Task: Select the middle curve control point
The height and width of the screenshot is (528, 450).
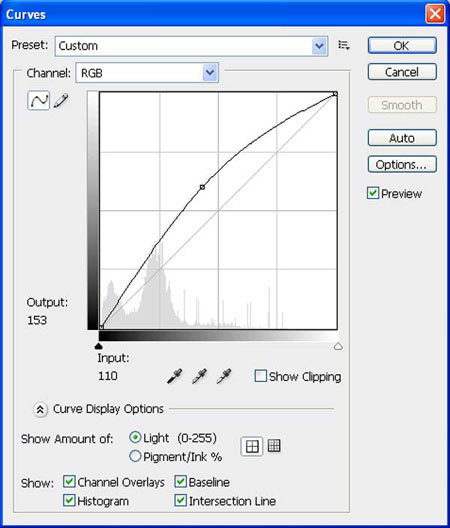Action: 202,187
